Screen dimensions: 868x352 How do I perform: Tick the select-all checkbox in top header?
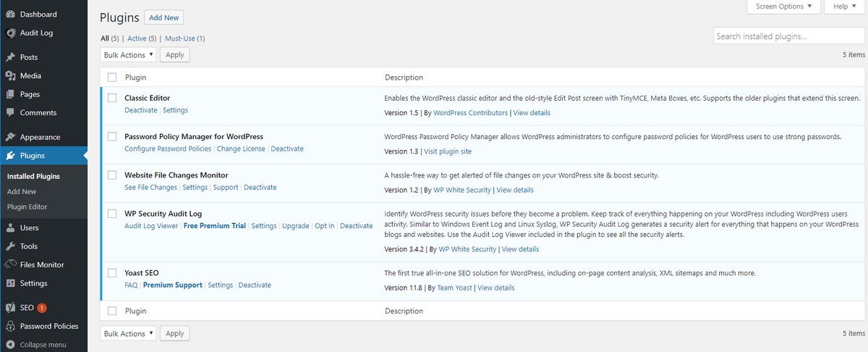[x=112, y=77]
